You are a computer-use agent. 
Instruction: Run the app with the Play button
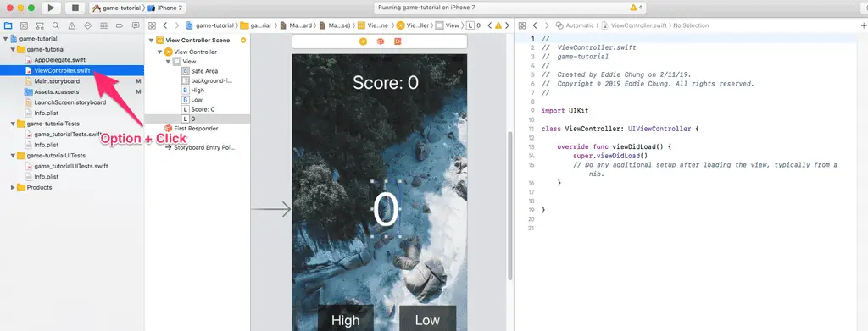click(51, 8)
